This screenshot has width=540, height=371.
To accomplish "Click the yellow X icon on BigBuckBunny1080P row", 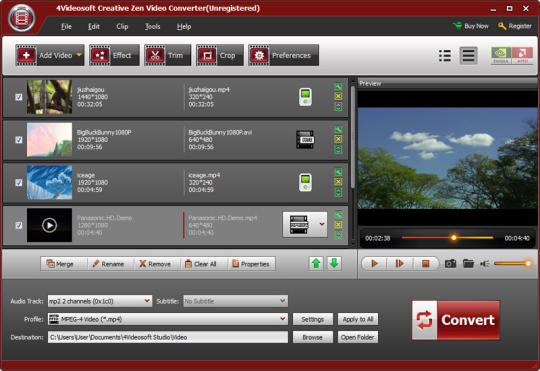I will pyautogui.click(x=339, y=139).
